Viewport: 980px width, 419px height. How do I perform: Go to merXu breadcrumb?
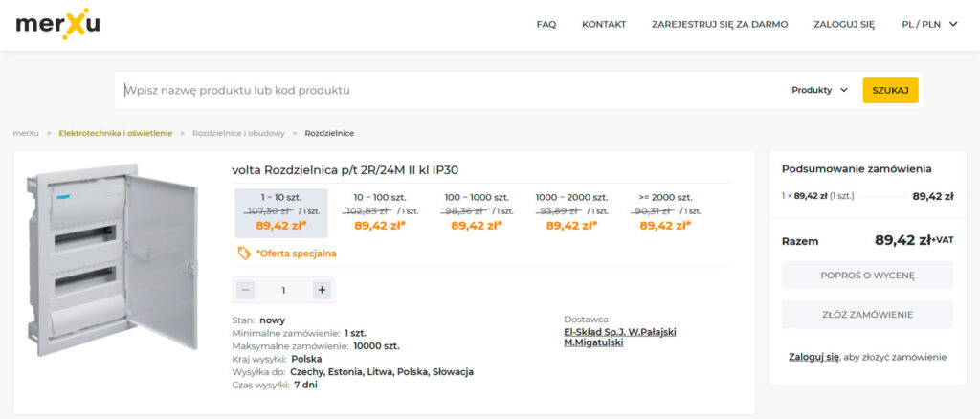(x=26, y=133)
